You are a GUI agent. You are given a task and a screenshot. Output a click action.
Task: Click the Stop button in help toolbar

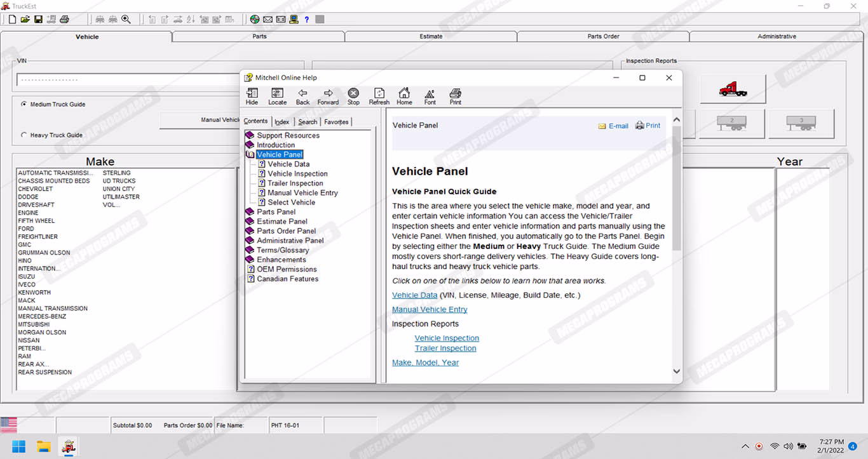(x=353, y=96)
